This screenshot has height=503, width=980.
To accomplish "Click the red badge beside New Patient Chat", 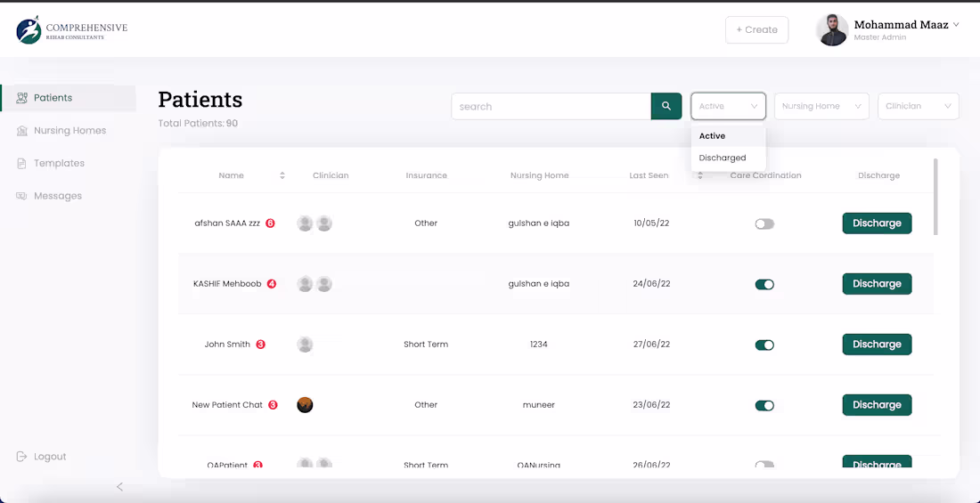I will [x=273, y=405].
